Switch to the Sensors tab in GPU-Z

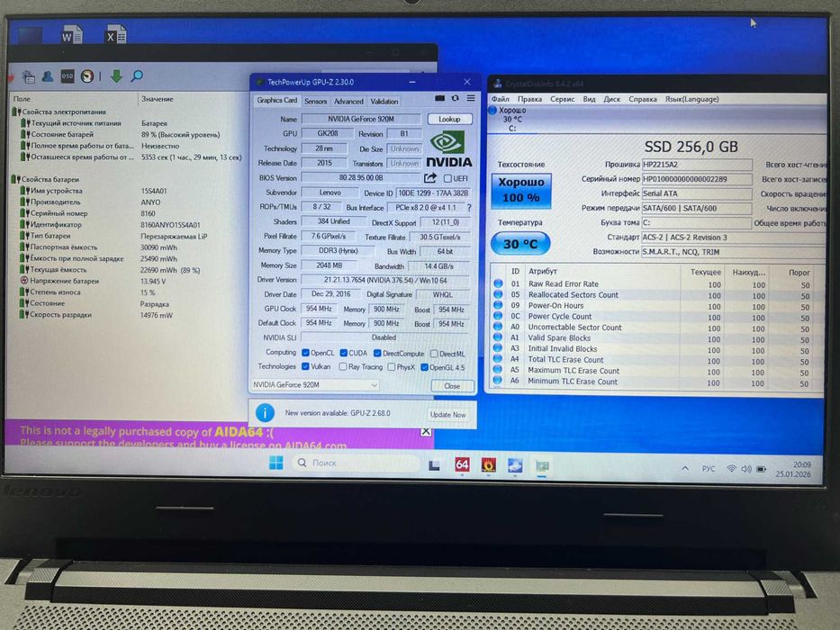(x=315, y=101)
